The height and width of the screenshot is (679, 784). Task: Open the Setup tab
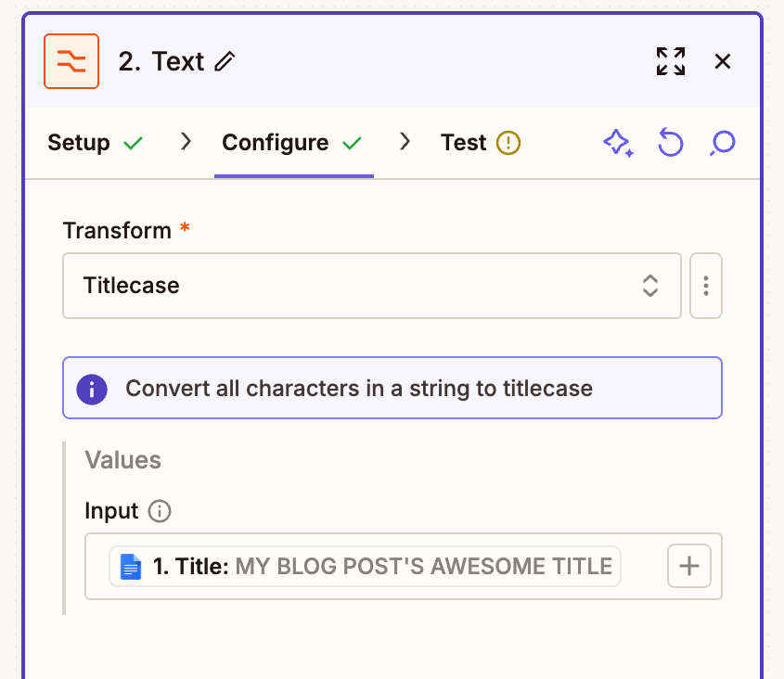[95, 143]
